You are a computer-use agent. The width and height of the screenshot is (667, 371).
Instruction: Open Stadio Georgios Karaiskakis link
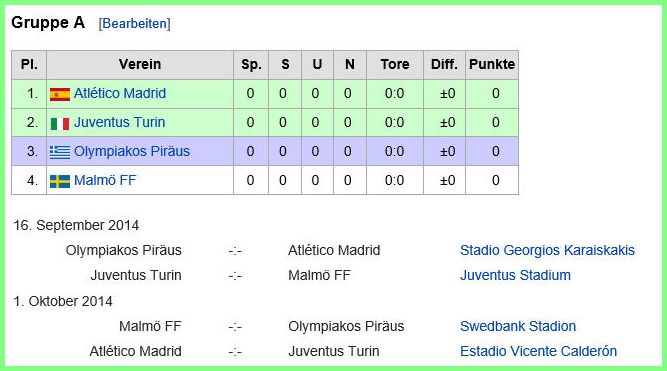coord(547,250)
